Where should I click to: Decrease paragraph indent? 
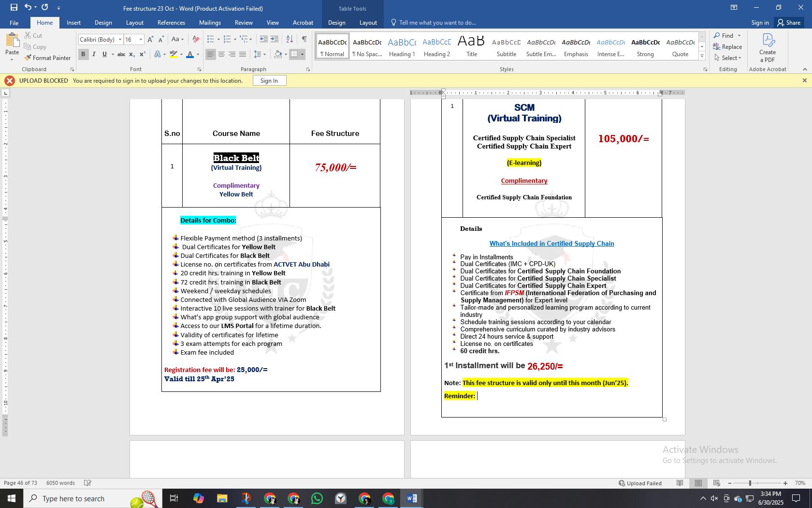263,40
